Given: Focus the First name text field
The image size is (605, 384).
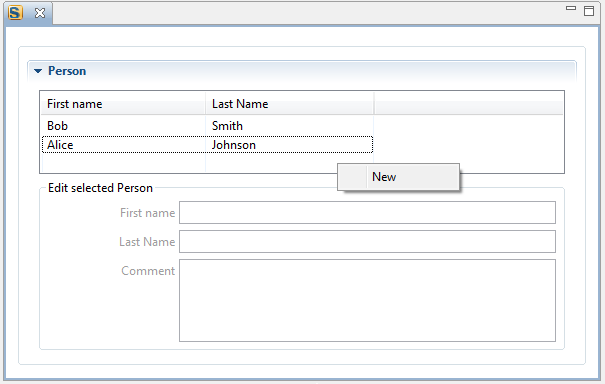Looking at the screenshot, I should coord(367,212).
